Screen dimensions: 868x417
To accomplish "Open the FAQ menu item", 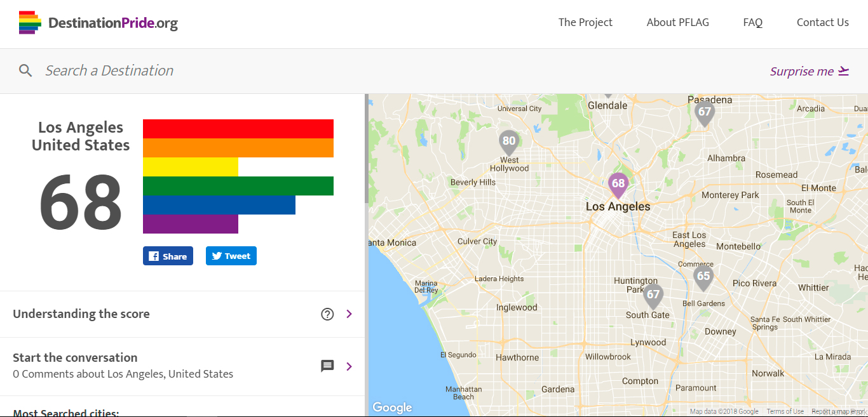I will click(x=753, y=22).
